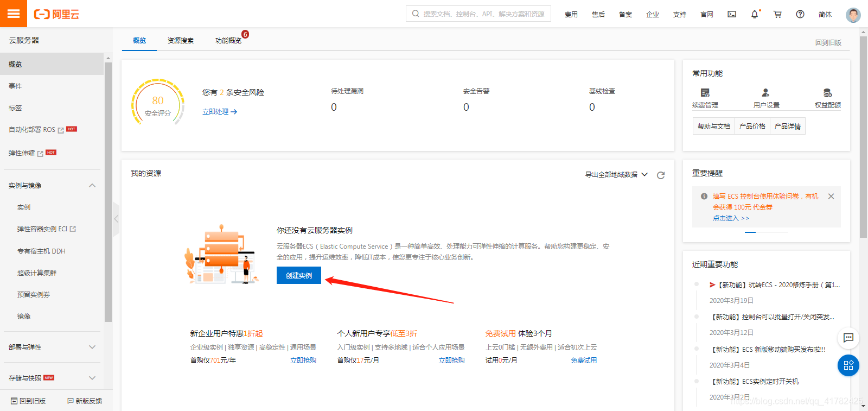
Task: Click the Alibaba Cloud logo
Action: (x=56, y=14)
